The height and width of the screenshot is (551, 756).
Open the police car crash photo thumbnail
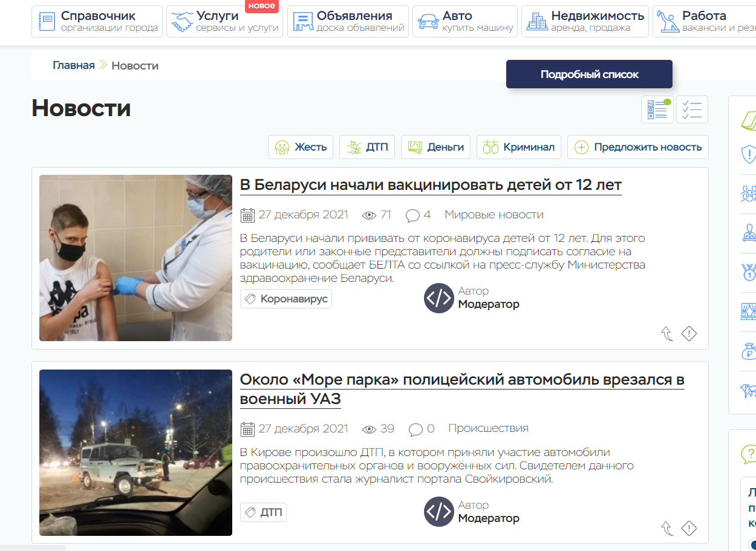[135, 452]
